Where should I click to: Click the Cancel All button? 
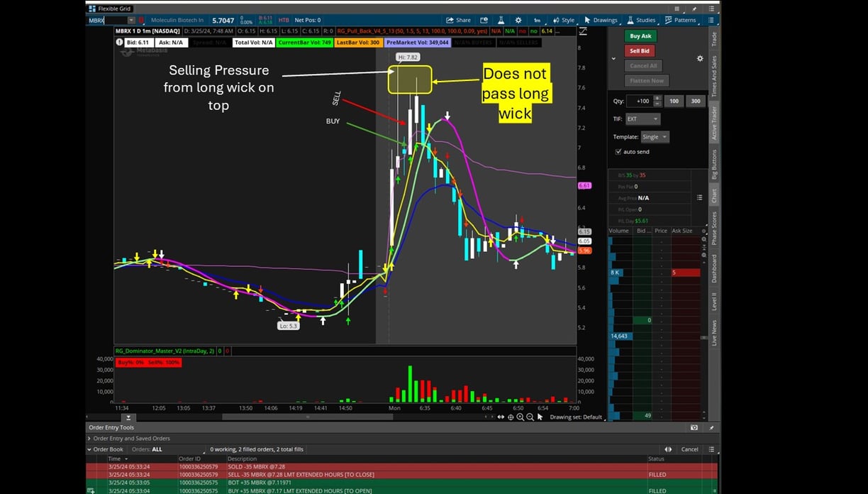click(643, 65)
